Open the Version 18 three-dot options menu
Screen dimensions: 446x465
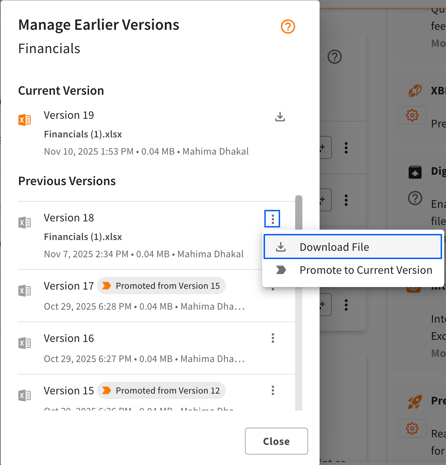272,219
